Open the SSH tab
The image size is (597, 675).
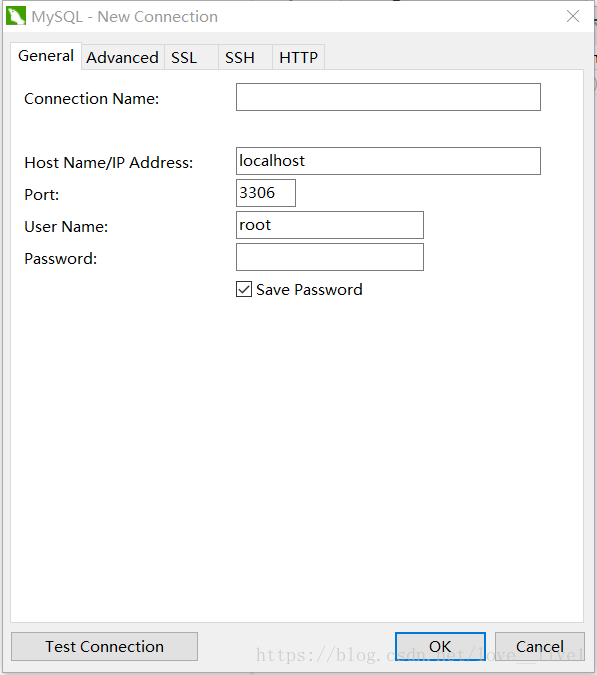245,57
